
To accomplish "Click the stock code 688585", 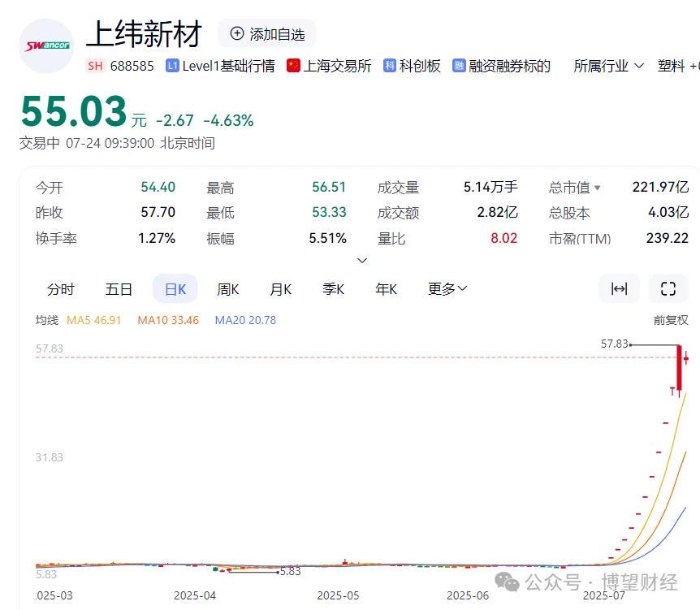I will (132, 66).
